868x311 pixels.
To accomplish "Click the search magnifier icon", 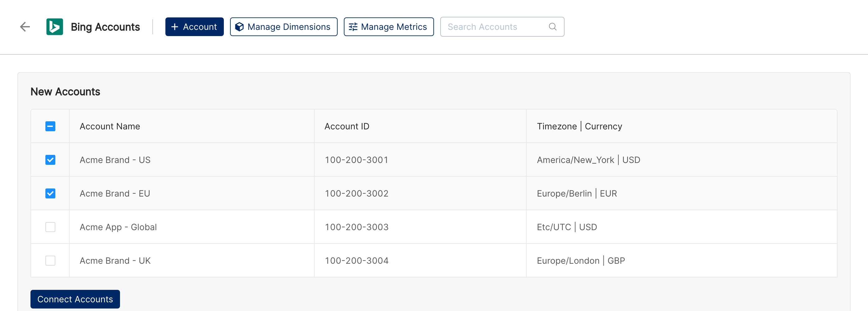I will [553, 27].
